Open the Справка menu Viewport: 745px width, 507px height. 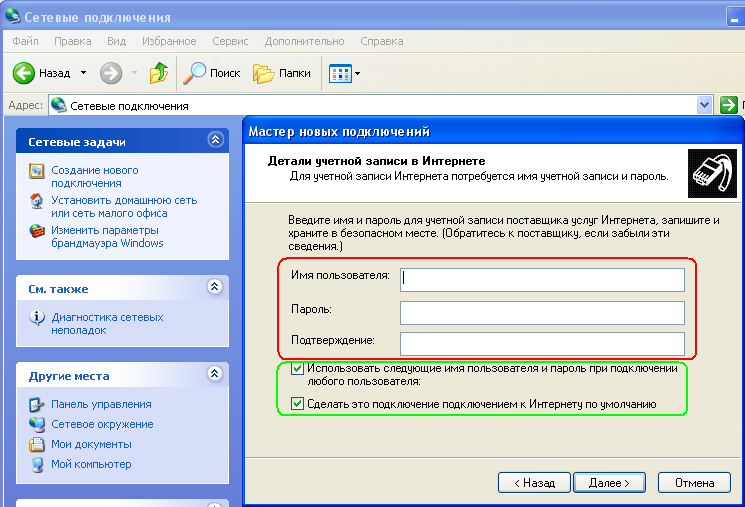(382, 41)
